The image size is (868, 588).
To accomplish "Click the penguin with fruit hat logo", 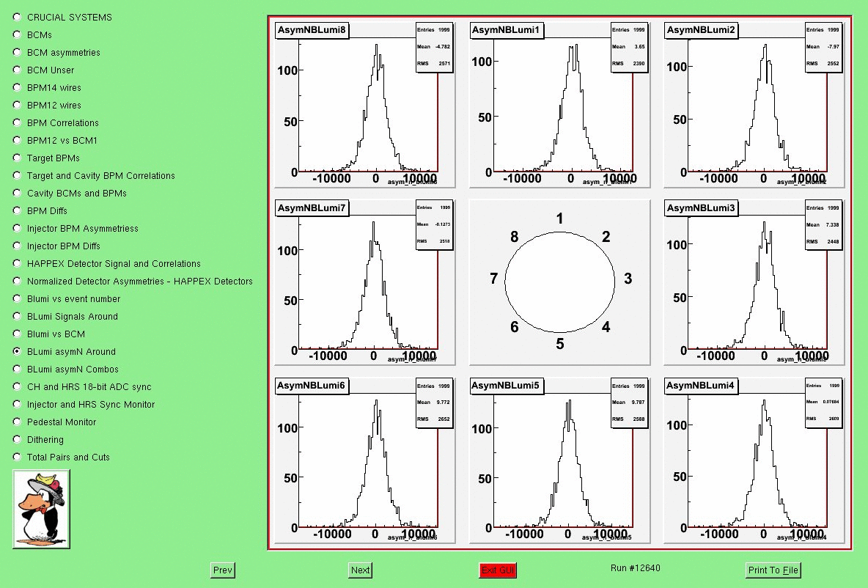I will pyautogui.click(x=42, y=510).
